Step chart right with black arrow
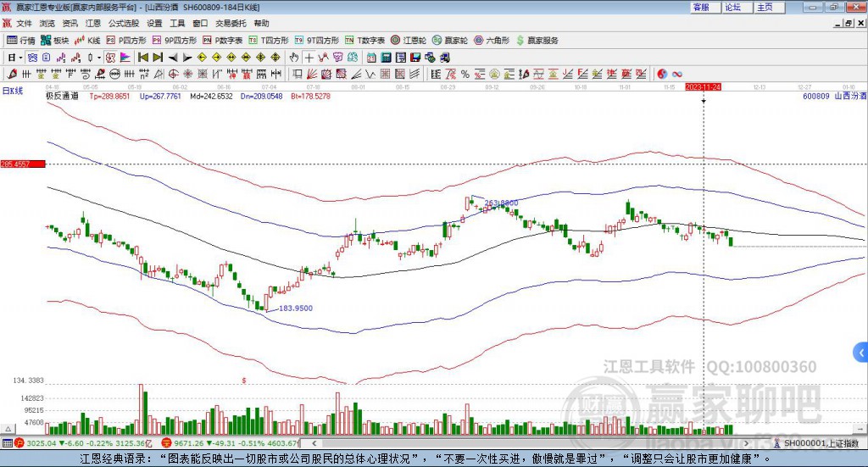This screenshot has height=467, width=868. click(x=187, y=58)
